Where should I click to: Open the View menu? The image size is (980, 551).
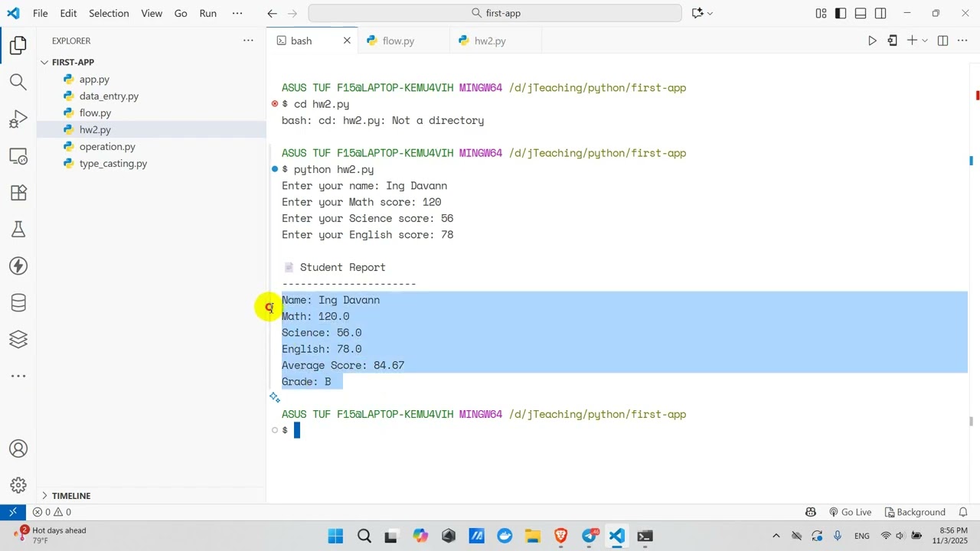(x=152, y=13)
